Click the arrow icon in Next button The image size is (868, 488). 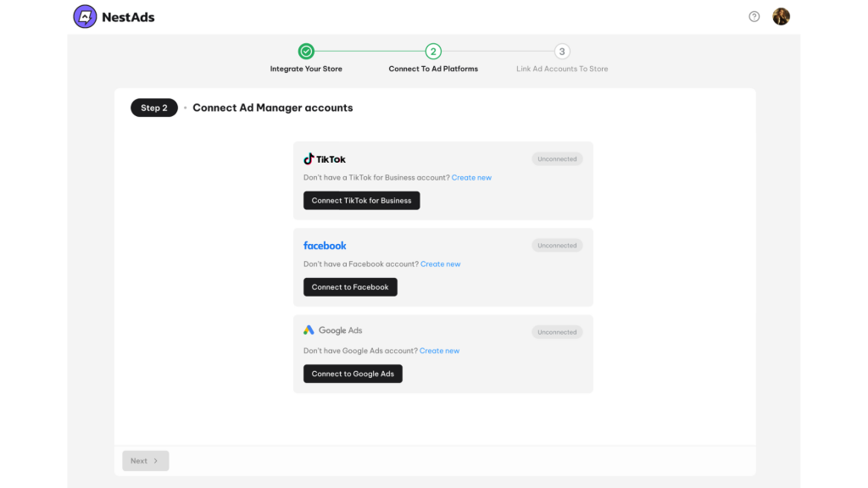coord(156,461)
